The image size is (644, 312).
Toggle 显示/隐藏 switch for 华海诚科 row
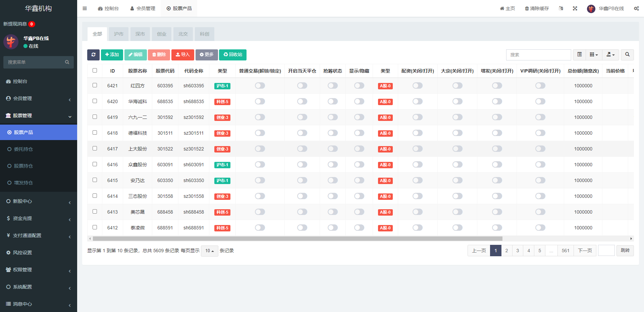click(x=359, y=101)
